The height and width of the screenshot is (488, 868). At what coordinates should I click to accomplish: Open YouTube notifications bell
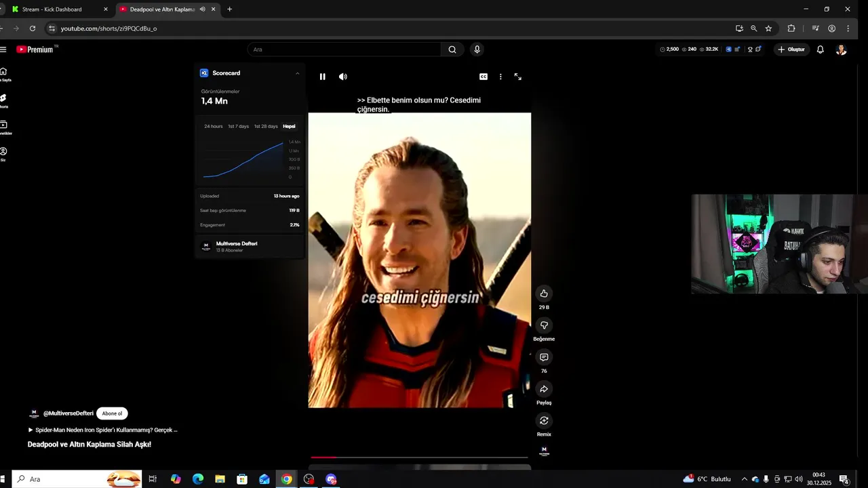pos(820,49)
